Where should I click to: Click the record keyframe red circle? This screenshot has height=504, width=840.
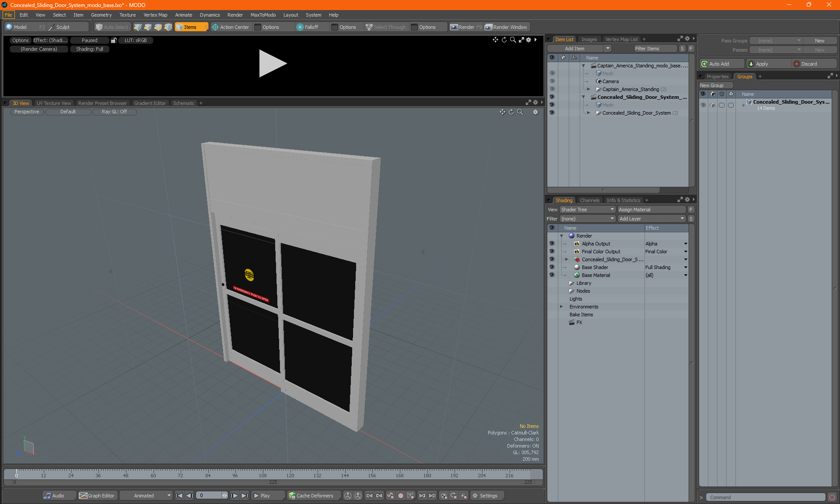point(400,496)
